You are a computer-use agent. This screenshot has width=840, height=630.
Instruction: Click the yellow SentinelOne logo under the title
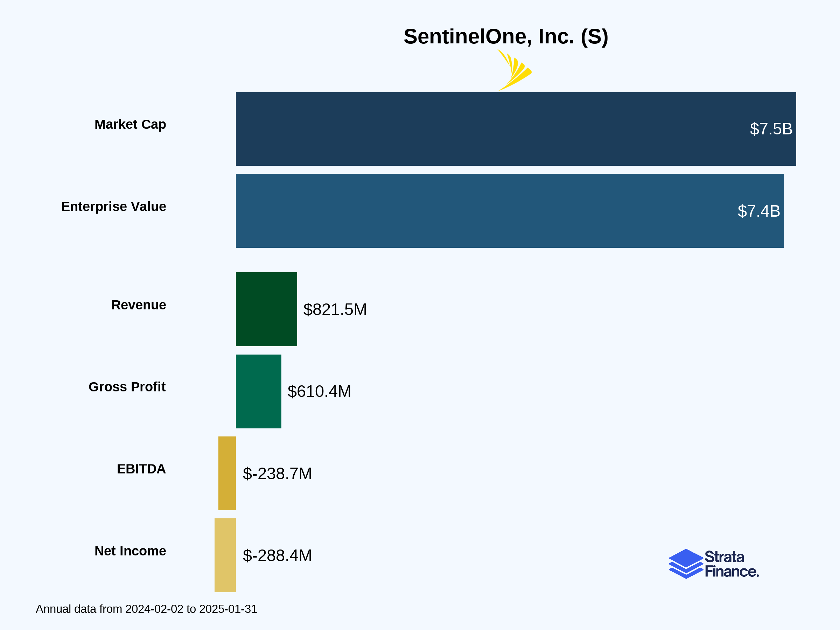point(514,71)
